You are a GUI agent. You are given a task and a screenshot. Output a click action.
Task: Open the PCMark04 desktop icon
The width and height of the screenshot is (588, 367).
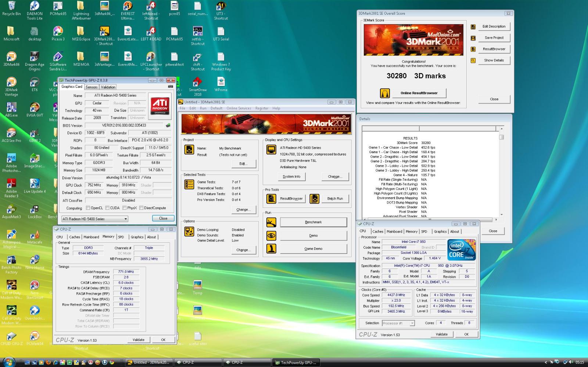point(35,339)
